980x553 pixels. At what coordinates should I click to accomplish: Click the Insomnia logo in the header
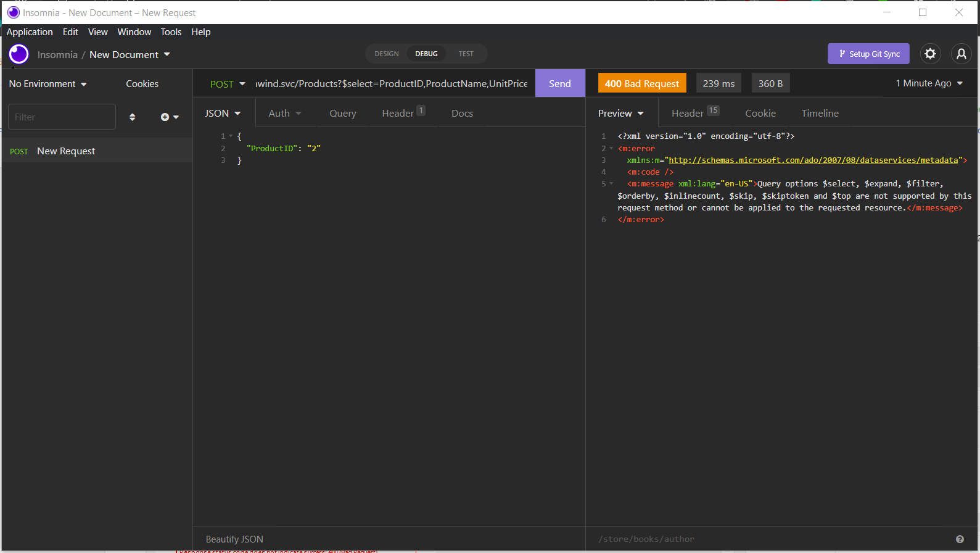click(x=19, y=54)
